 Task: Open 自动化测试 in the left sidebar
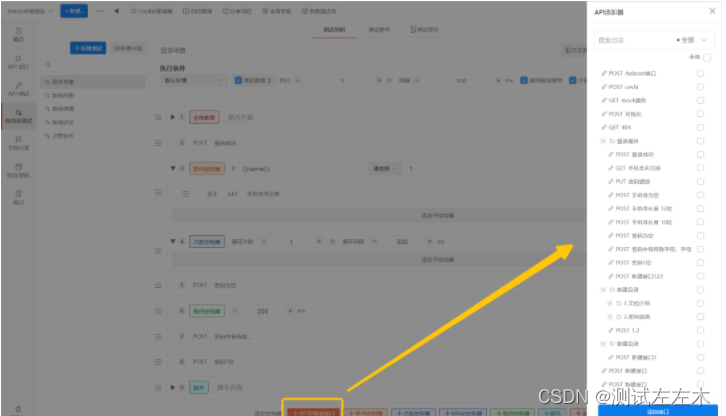19,116
